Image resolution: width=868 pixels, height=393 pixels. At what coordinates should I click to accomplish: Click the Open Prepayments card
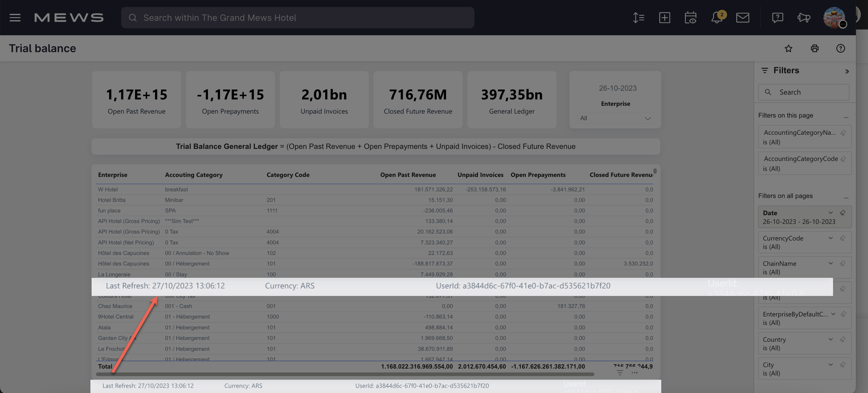[x=230, y=99]
